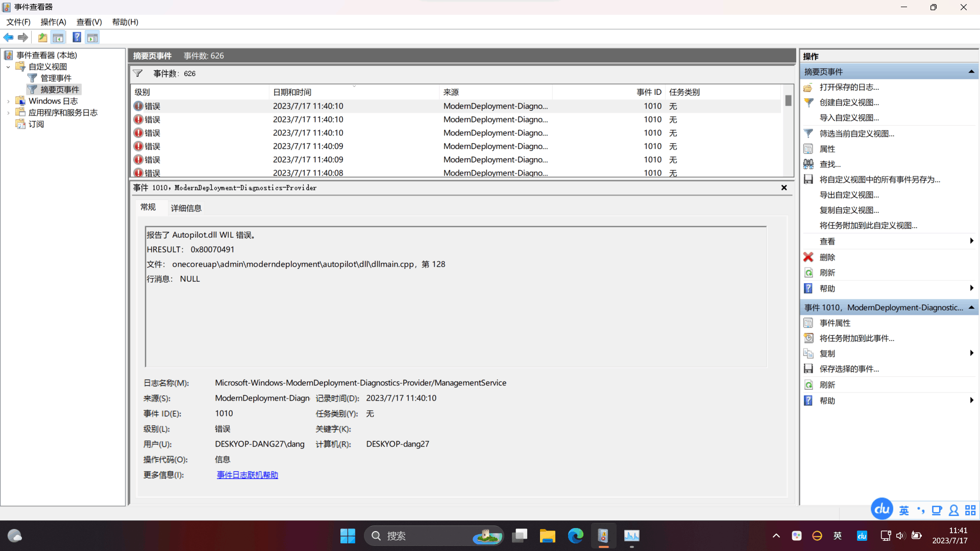The width and height of the screenshot is (980, 551).
Task: Open Microsoft Edge from the taskbar
Action: click(x=575, y=536)
